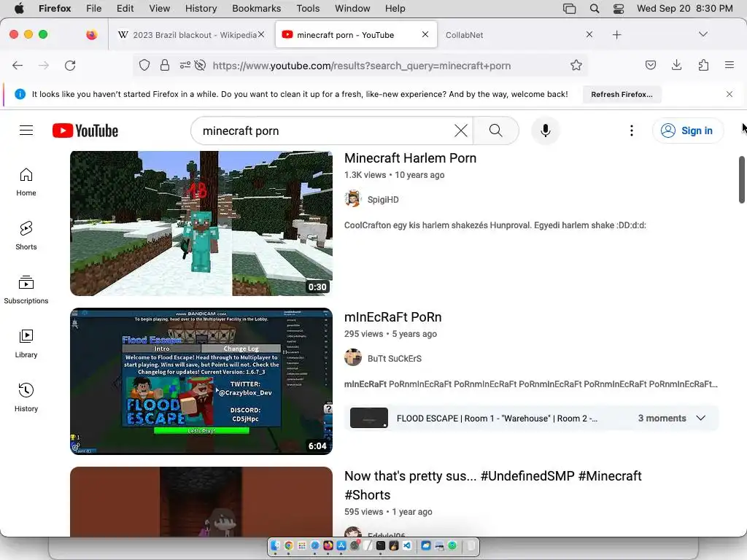Switch to the CollabNet tab
The image size is (747, 560).
coord(514,35)
